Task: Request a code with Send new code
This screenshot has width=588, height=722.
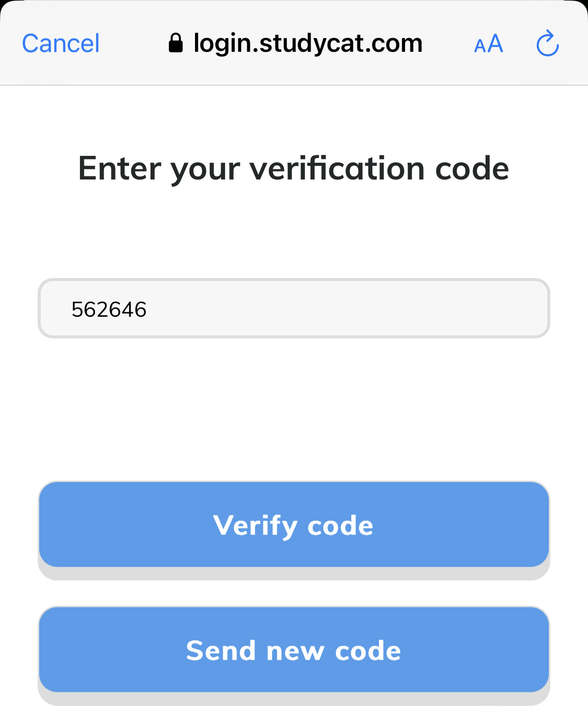Action: (294, 650)
